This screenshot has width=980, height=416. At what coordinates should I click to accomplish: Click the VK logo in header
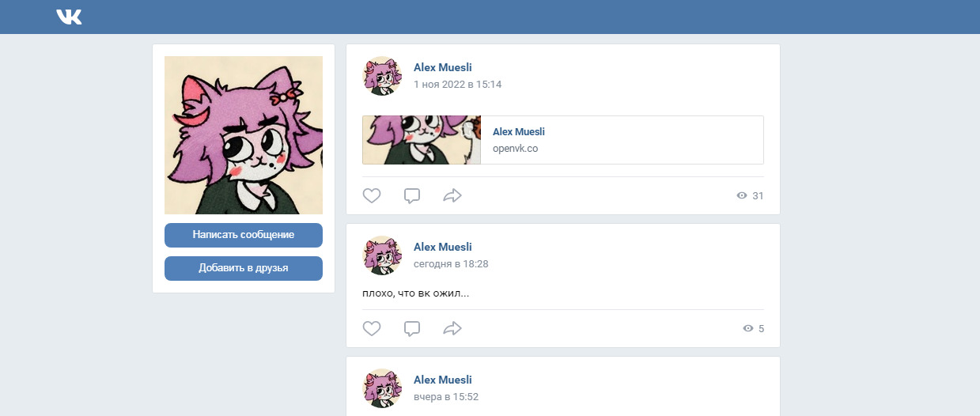(69, 17)
